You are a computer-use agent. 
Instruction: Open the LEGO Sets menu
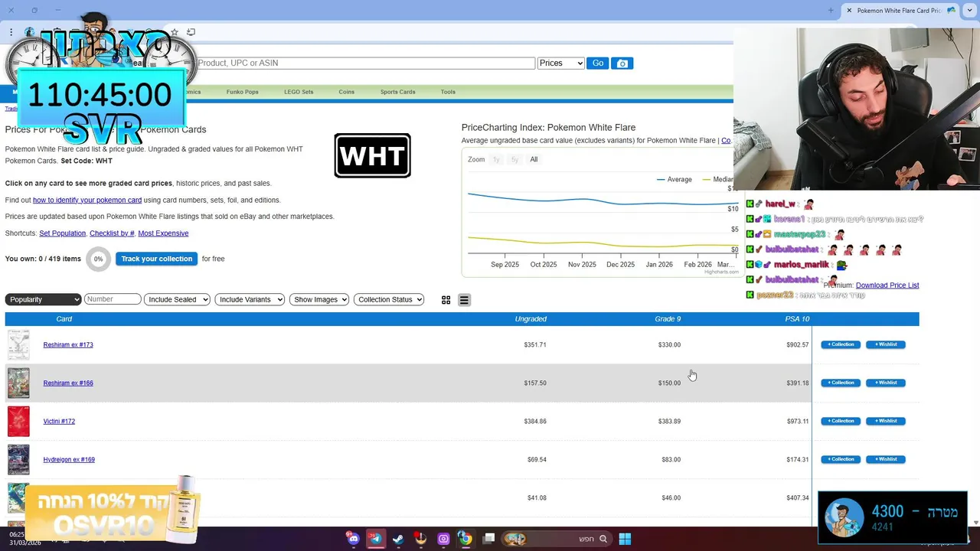[299, 92]
